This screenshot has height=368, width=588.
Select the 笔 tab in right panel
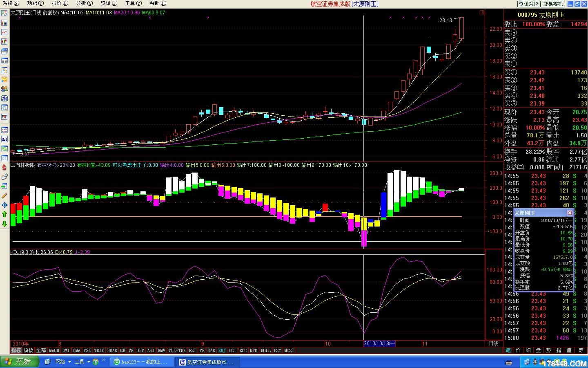508,350
